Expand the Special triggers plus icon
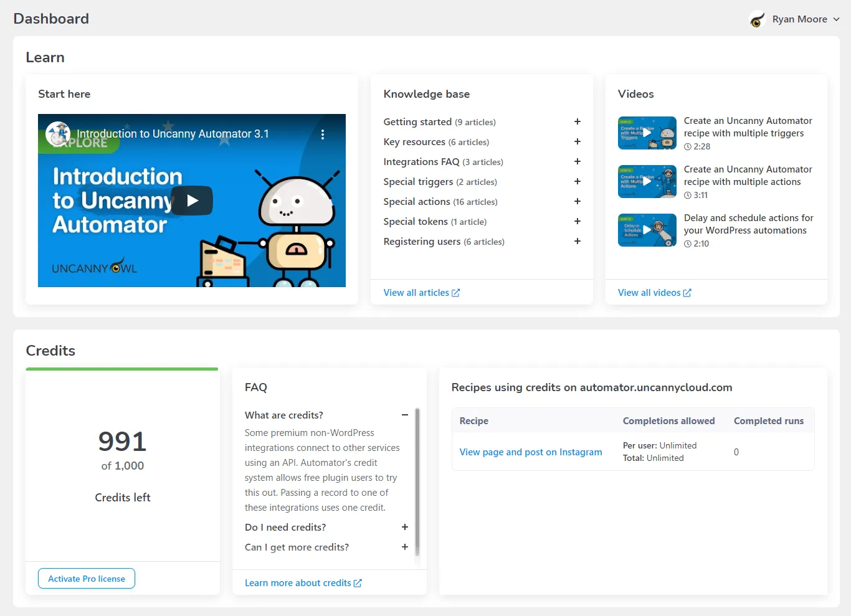Screen dimensions: 851x616 click(577, 182)
